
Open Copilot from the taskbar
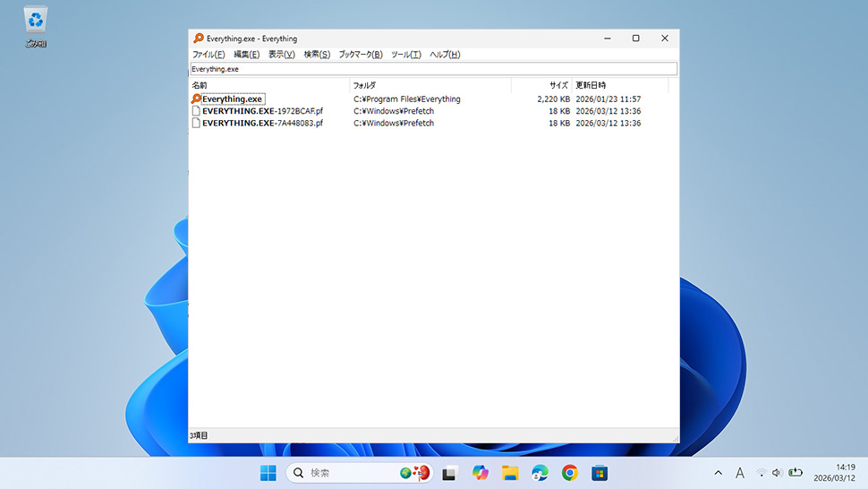[481, 473]
